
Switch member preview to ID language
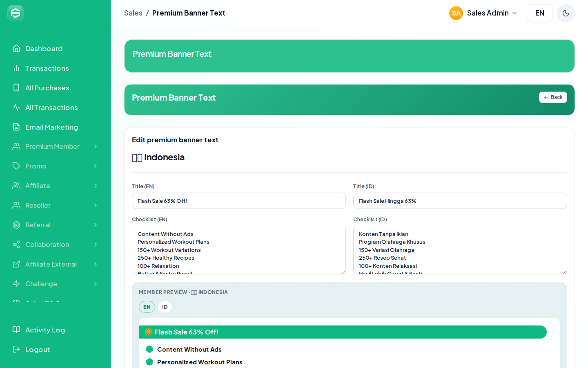(165, 307)
